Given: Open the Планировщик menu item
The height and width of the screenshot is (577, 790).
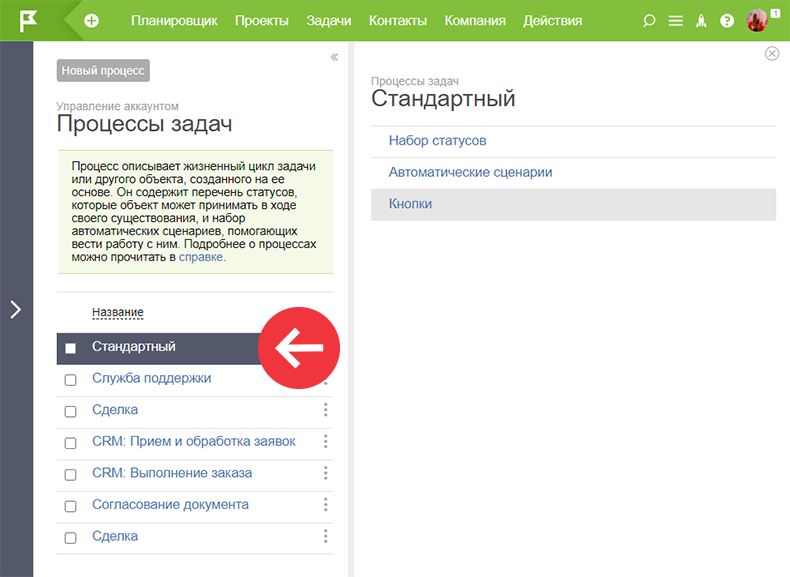Looking at the screenshot, I should pos(174,21).
